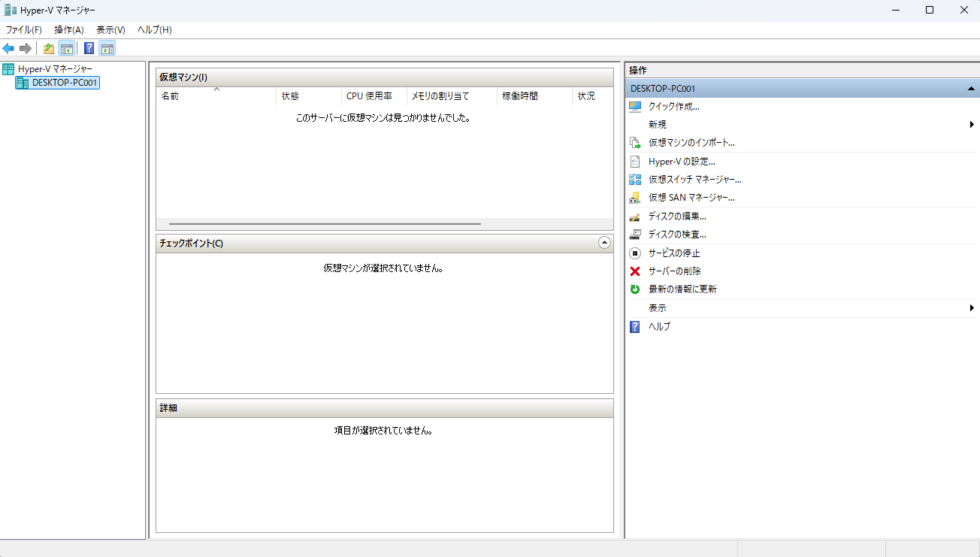Screen dimensions: 980x557
Task: Click the virtual machines horizontal scrollbar
Action: coord(325,224)
